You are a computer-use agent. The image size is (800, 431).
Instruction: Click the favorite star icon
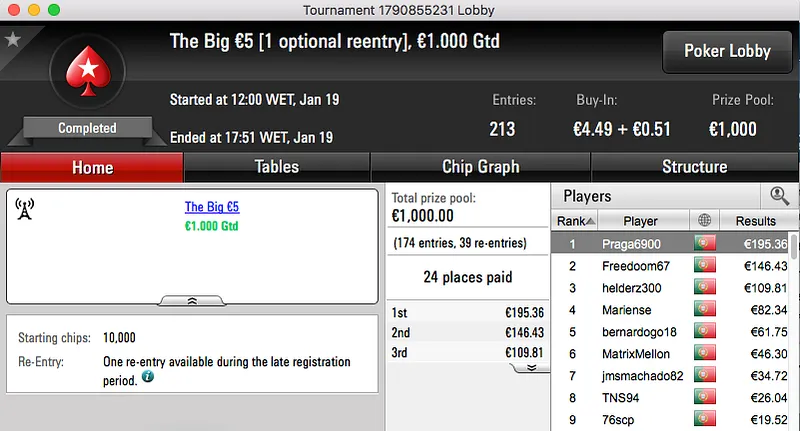(x=13, y=40)
